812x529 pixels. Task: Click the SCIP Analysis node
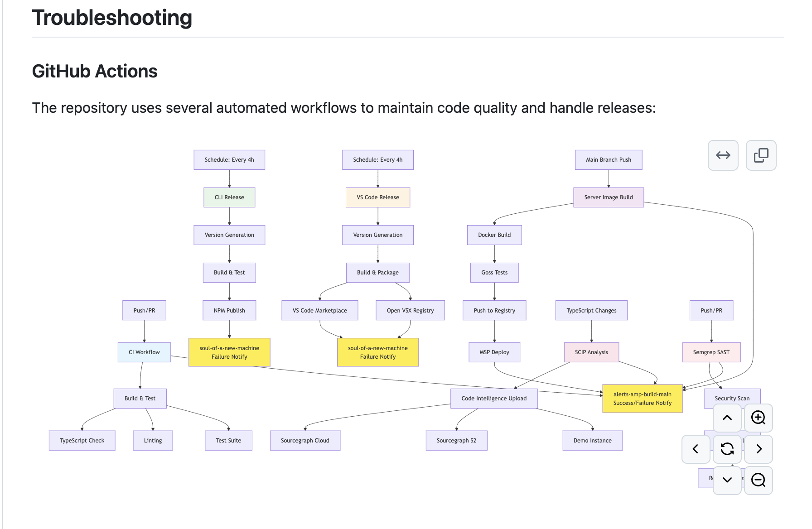coord(591,352)
